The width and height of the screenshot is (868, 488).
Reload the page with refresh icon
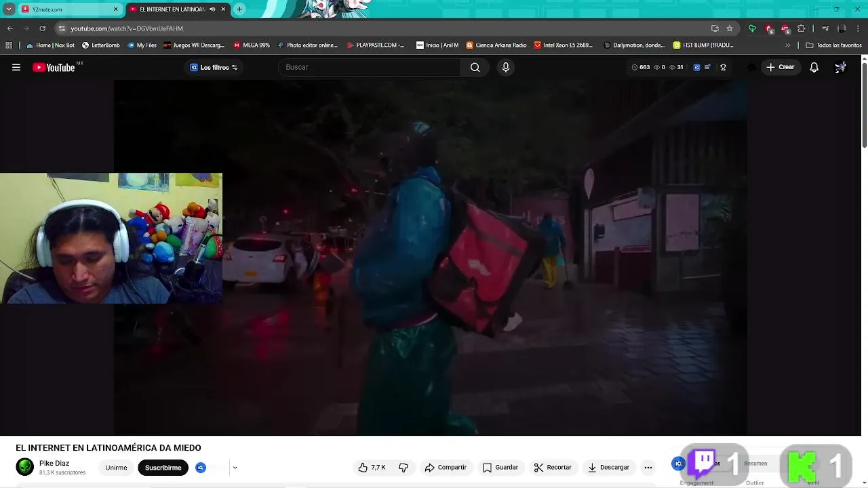point(42,28)
